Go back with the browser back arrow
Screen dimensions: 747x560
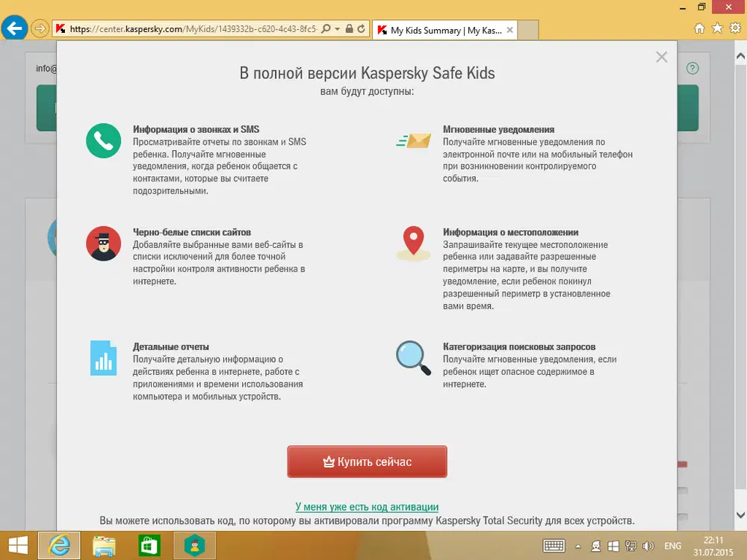[x=14, y=28]
